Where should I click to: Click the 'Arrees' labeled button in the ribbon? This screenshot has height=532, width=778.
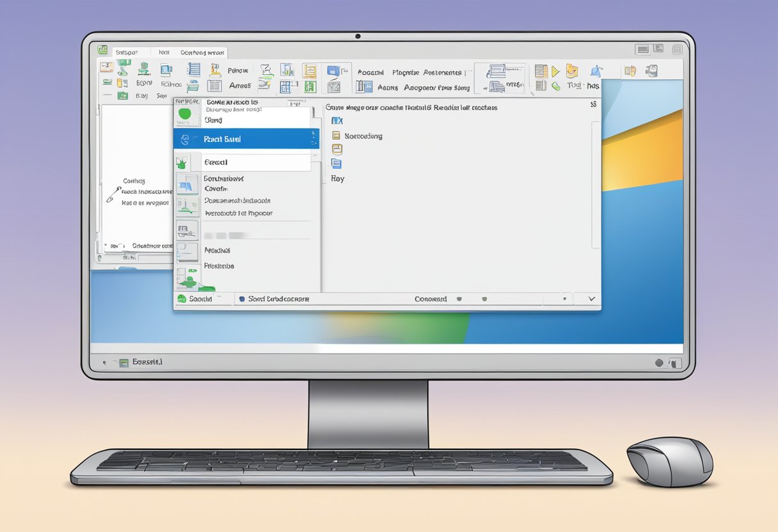(x=239, y=85)
